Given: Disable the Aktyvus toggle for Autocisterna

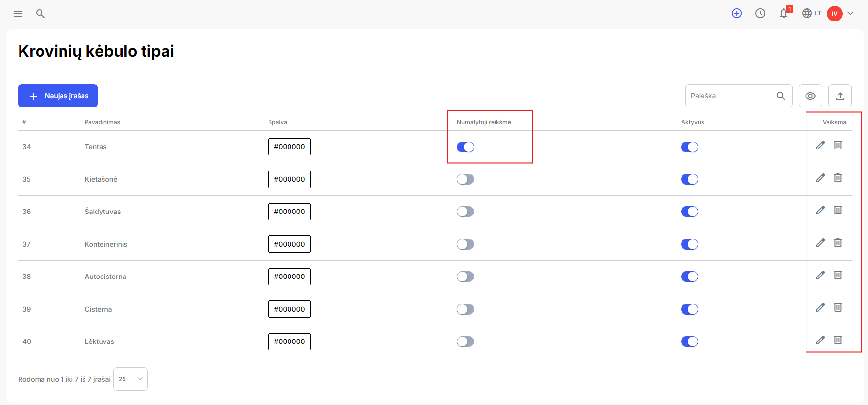Looking at the screenshot, I should (x=689, y=277).
